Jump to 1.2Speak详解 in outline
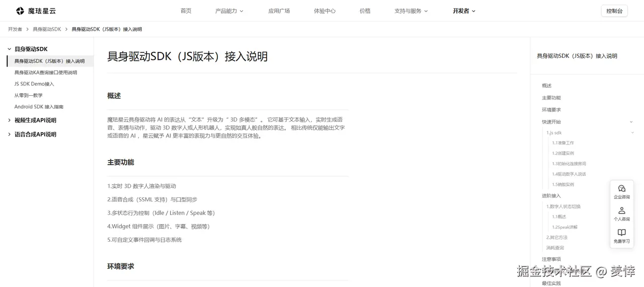The height and width of the screenshot is (287, 644). coord(565,227)
